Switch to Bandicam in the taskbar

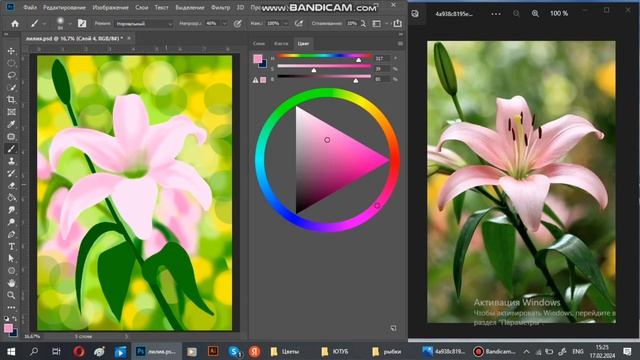pos(494,351)
